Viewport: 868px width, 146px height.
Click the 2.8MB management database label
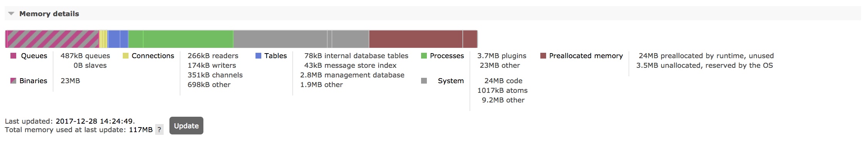click(x=352, y=75)
